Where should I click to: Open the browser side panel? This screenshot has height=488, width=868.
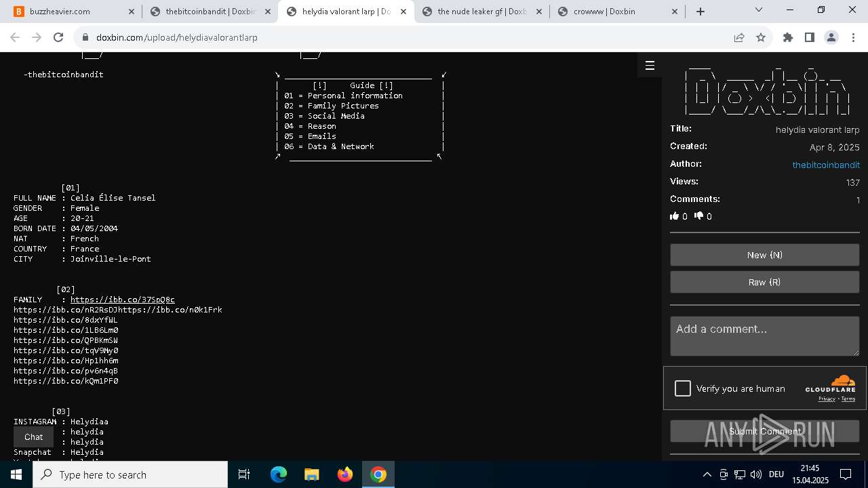(x=810, y=38)
